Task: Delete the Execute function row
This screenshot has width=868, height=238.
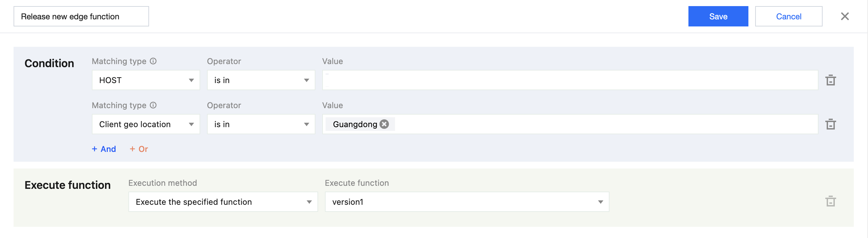Action: pos(830,202)
